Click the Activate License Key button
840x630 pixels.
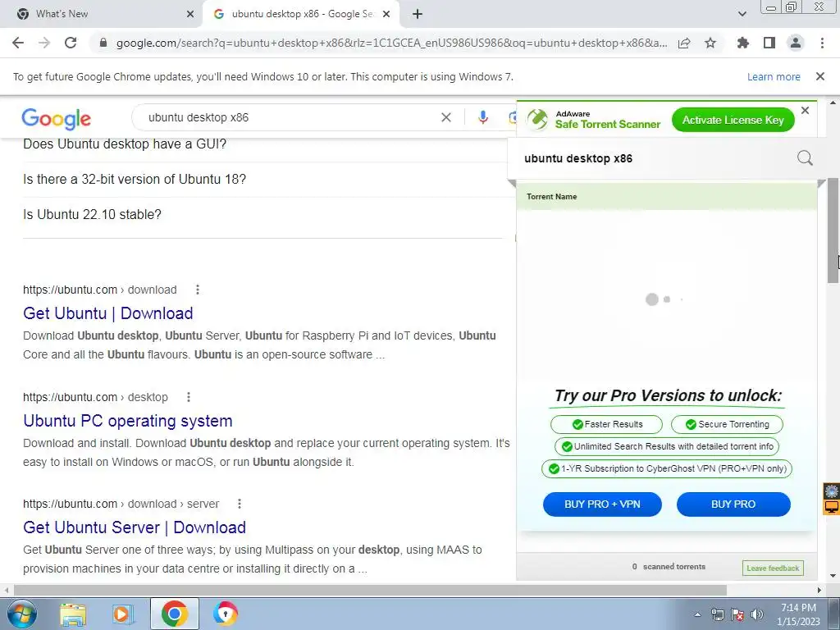click(733, 120)
